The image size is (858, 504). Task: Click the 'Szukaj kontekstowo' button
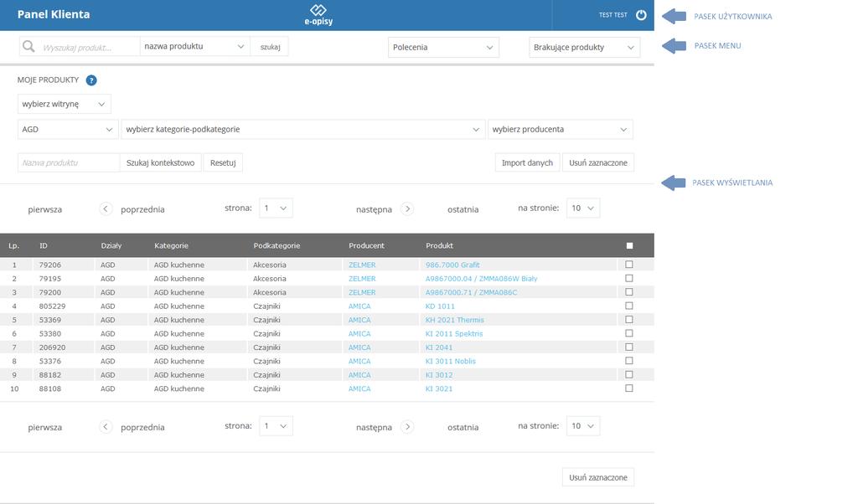pyautogui.click(x=160, y=163)
